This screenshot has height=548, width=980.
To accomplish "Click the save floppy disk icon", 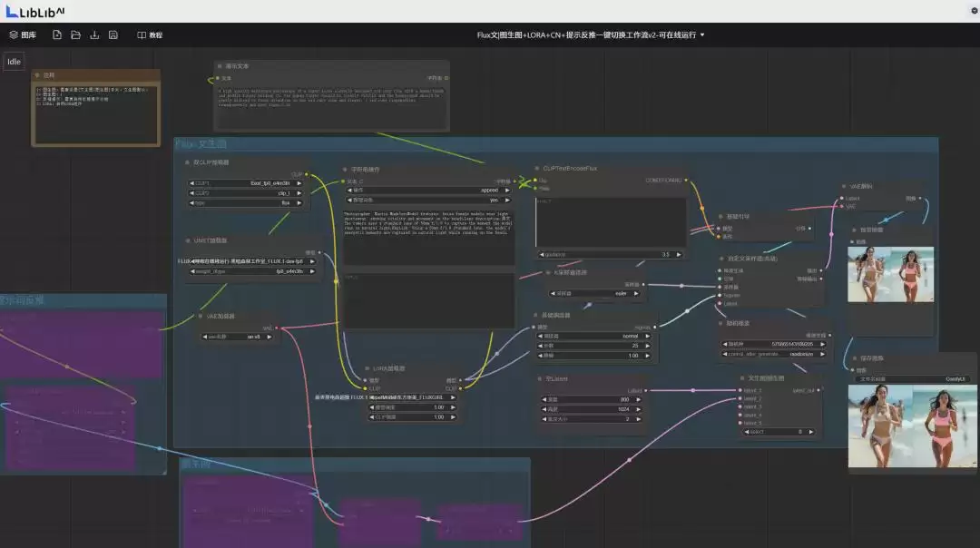I will (x=113, y=35).
